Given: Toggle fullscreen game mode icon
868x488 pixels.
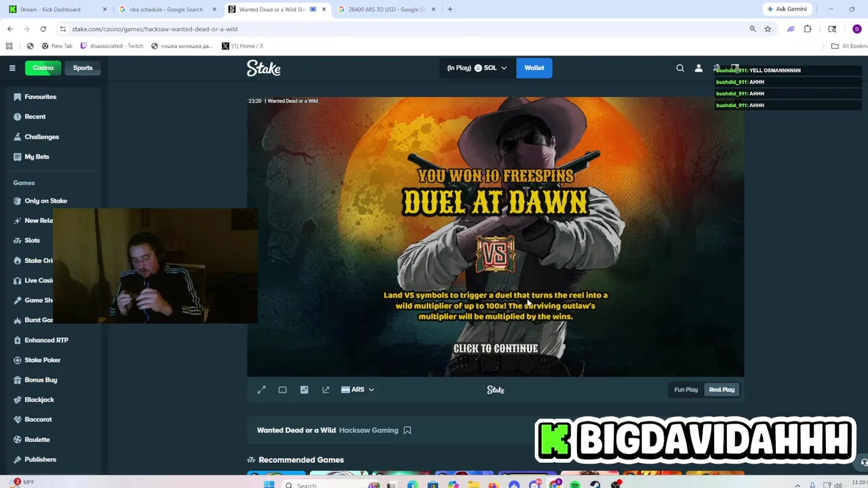Looking at the screenshot, I should point(262,390).
